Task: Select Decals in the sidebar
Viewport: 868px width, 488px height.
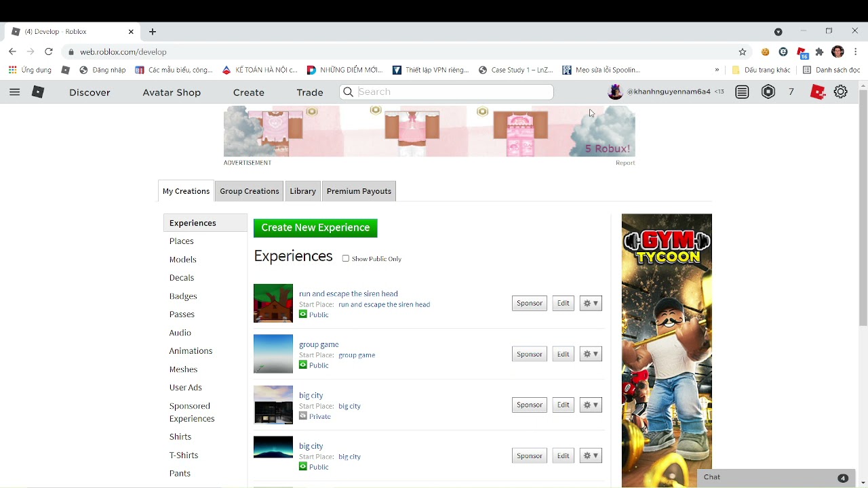Action: 182,278
